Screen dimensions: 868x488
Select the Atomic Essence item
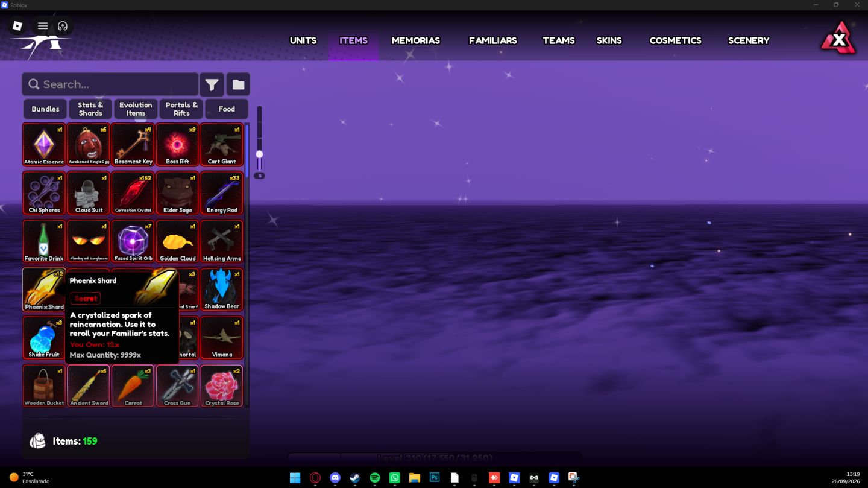pos(44,145)
